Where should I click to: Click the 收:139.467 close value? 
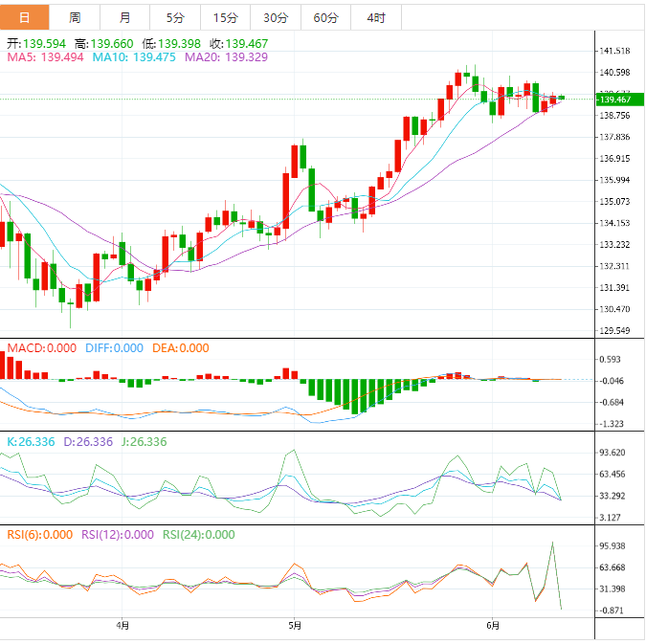point(239,43)
